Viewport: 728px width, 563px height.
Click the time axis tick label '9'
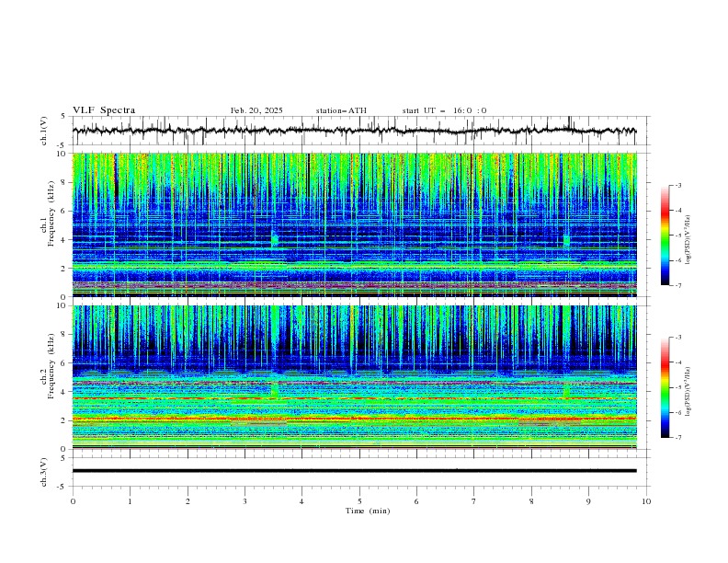pyautogui.click(x=588, y=501)
